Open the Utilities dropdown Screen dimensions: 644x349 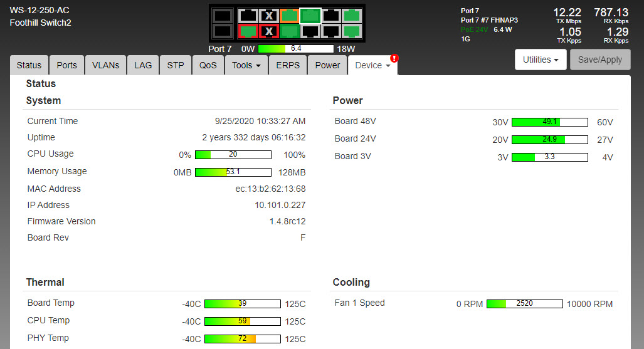541,60
